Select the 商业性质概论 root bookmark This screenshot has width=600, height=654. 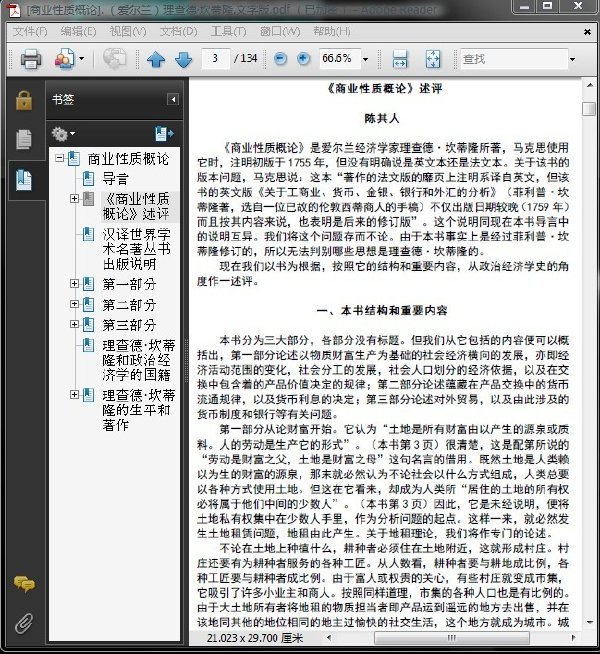coord(128,159)
